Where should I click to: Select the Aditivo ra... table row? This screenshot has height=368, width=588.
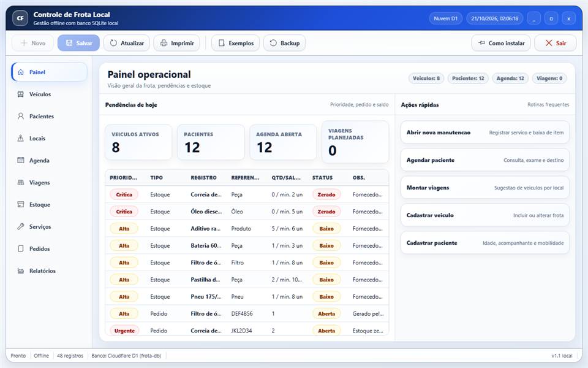(247, 228)
